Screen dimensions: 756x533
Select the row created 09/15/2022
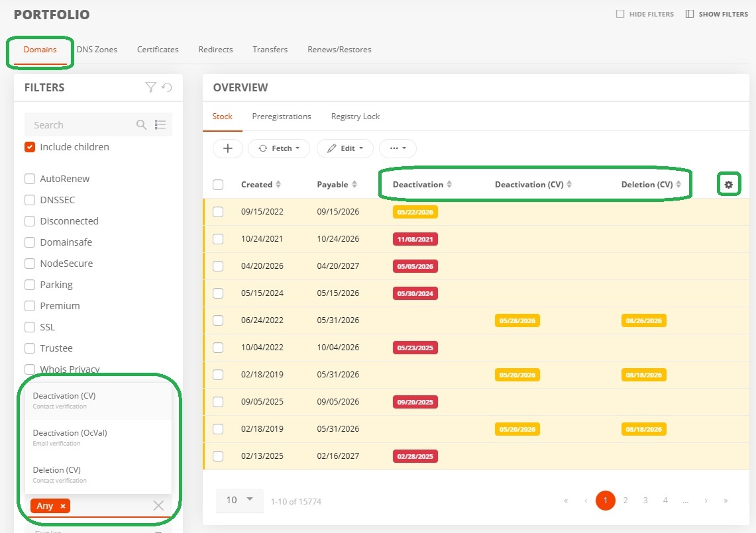pos(218,212)
